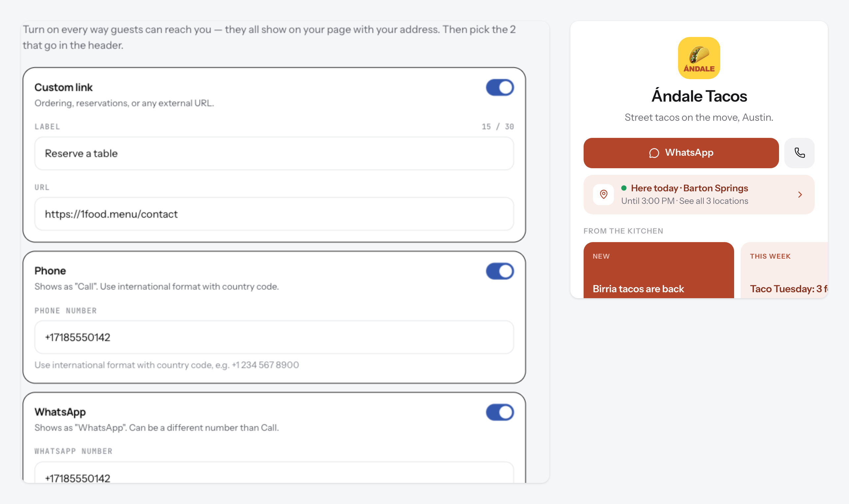Click the '15 / 30' character counter
Viewport: 849px width, 504px height.
click(497, 127)
